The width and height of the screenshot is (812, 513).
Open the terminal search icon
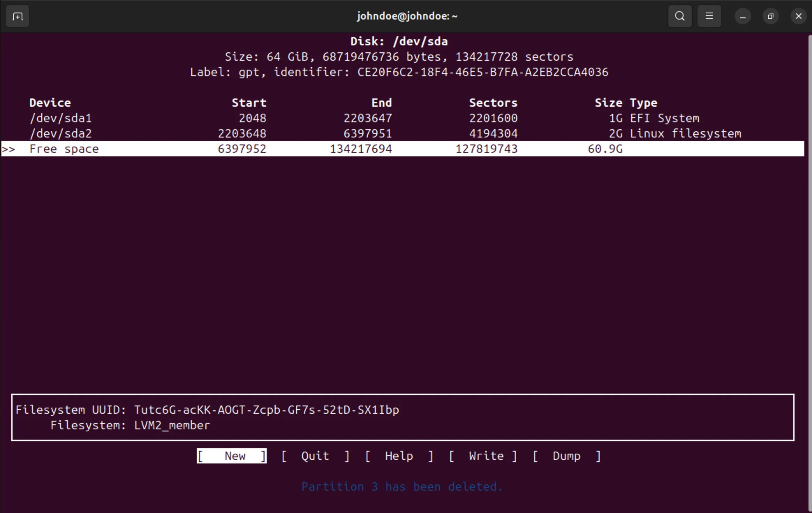(x=679, y=16)
